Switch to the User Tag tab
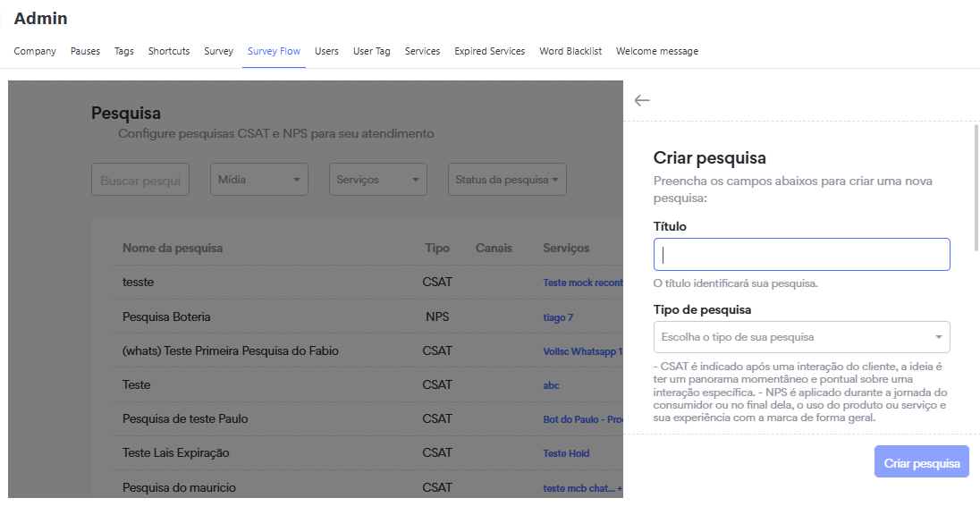 371,51
